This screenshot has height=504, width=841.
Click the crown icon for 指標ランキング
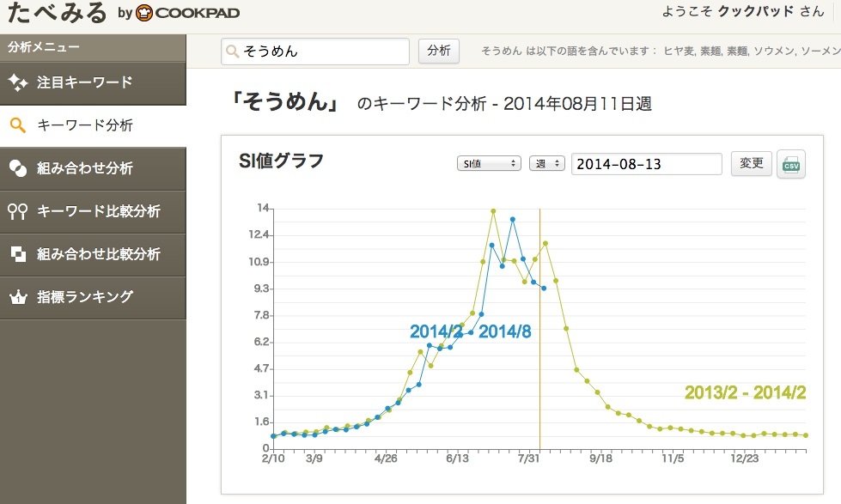pos(18,296)
